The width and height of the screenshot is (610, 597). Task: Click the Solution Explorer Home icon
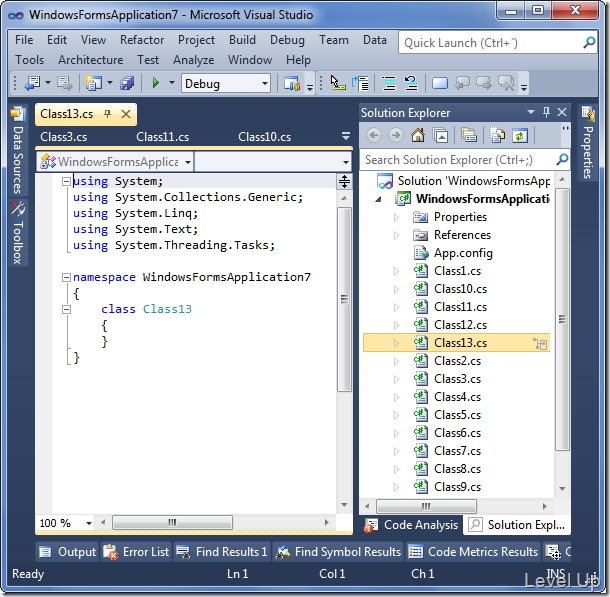point(418,135)
